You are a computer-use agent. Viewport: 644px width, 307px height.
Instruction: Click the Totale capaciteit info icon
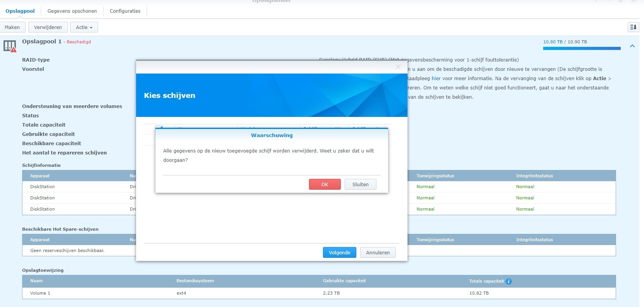point(509,281)
